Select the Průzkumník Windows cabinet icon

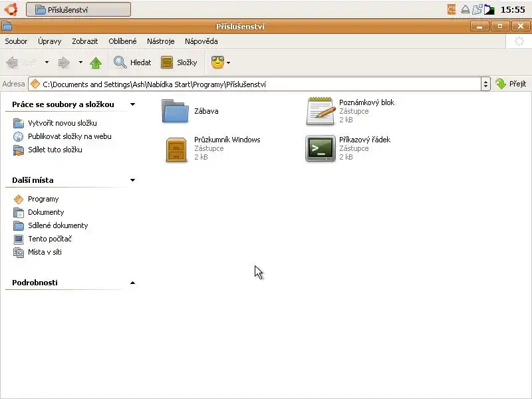[176, 149]
